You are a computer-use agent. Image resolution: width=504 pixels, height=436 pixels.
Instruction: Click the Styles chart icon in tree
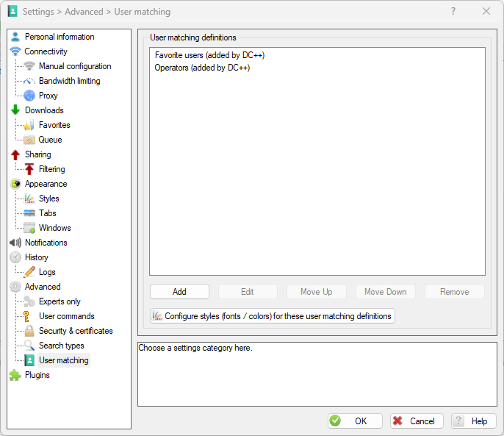(x=29, y=199)
